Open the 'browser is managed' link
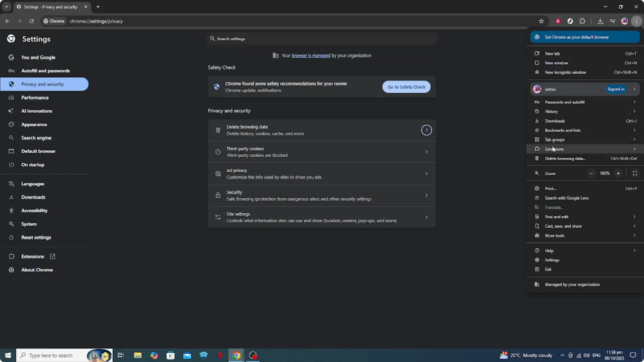 pos(310,55)
